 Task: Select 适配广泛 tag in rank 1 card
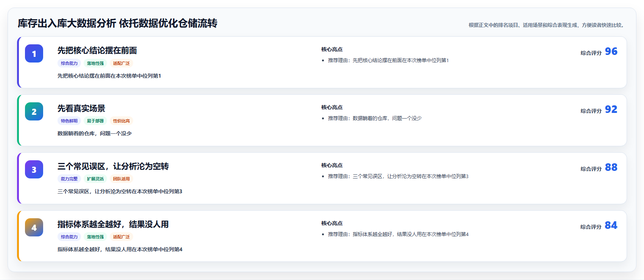click(121, 63)
